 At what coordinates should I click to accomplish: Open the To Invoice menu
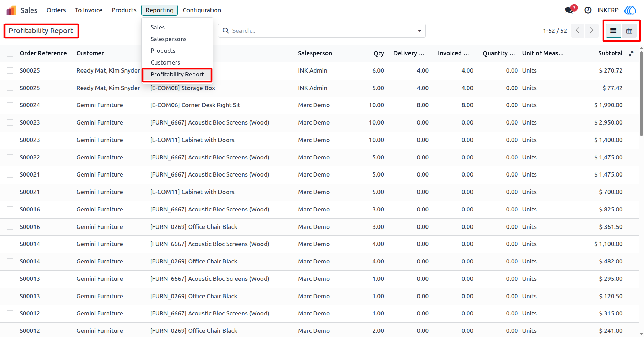point(89,10)
